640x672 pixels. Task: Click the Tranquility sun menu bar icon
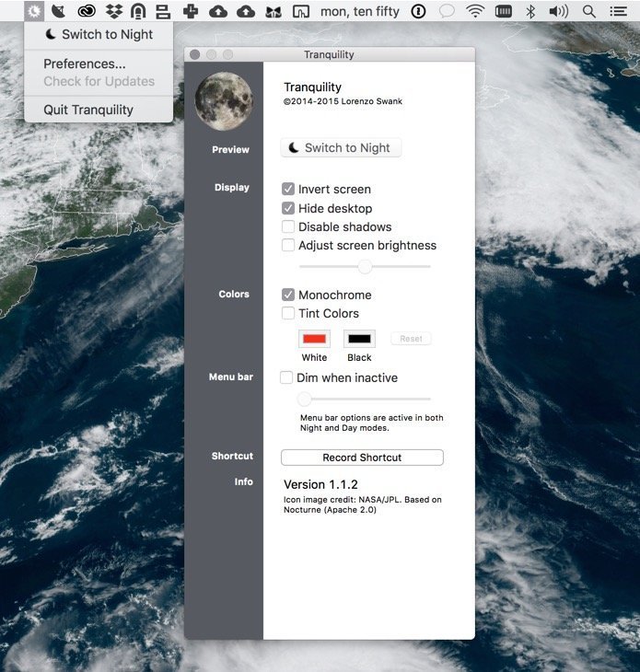34,11
